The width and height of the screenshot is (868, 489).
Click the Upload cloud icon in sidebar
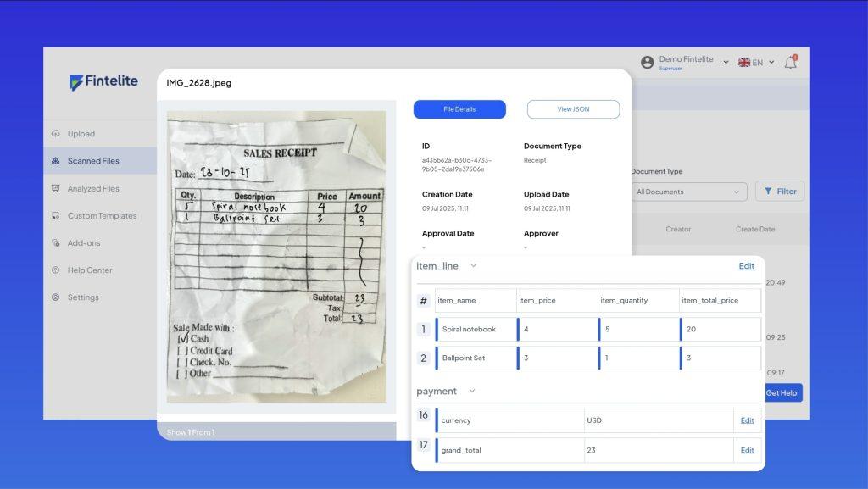click(55, 134)
